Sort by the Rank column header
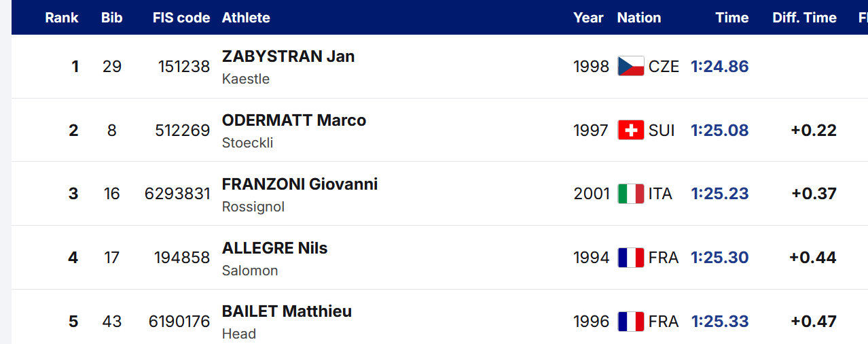 62,18
